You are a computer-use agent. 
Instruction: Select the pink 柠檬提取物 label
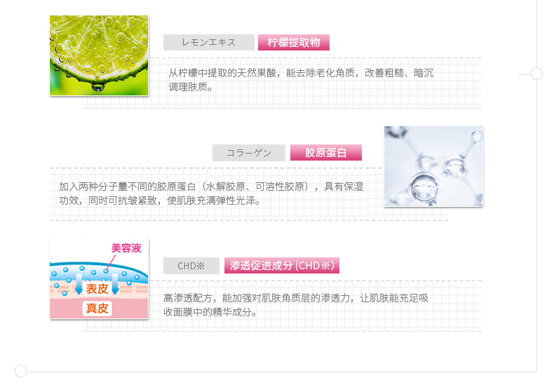pyautogui.click(x=294, y=42)
